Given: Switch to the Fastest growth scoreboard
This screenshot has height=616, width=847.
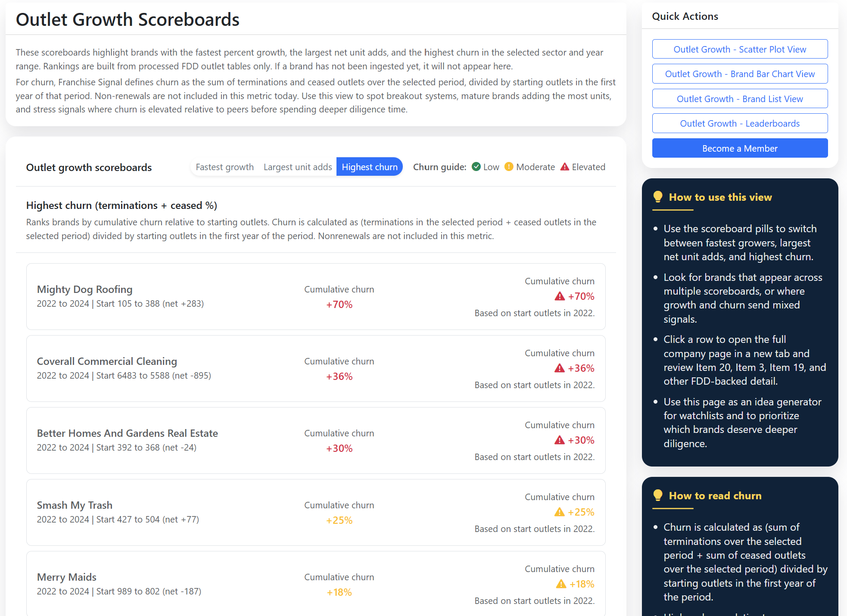Looking at the screenshot, I should point(224,167).
